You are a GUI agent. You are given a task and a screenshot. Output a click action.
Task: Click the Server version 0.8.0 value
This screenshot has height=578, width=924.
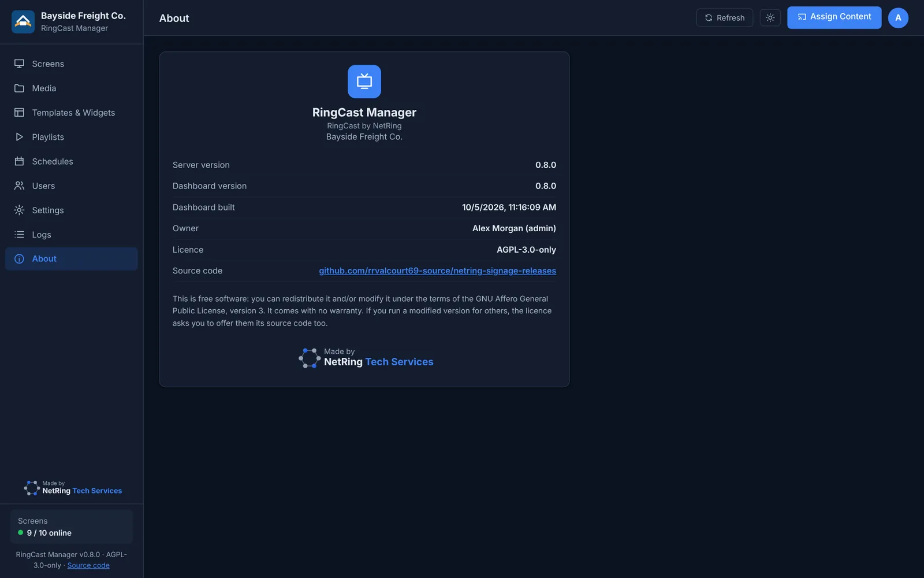[x=546, y=165]
